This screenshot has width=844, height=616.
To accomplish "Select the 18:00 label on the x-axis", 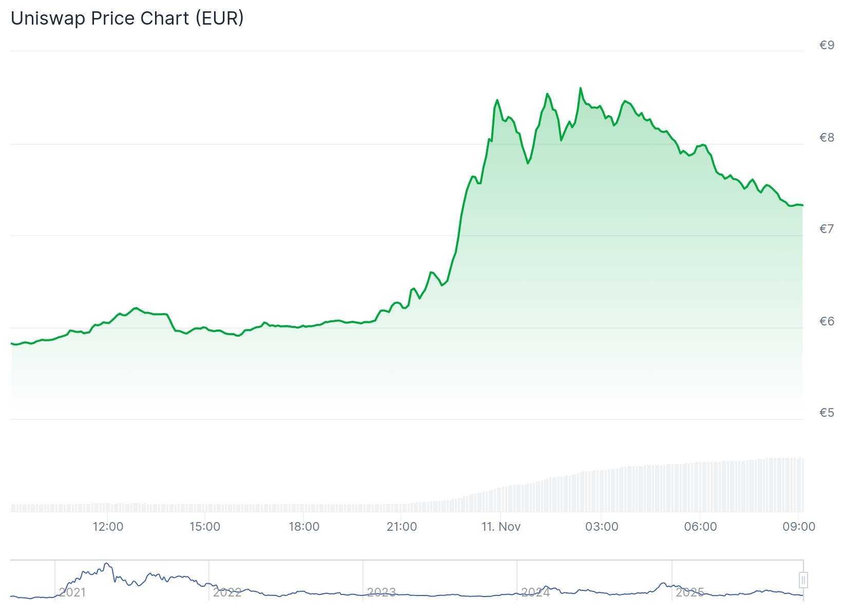I will (x=304, y=527).
